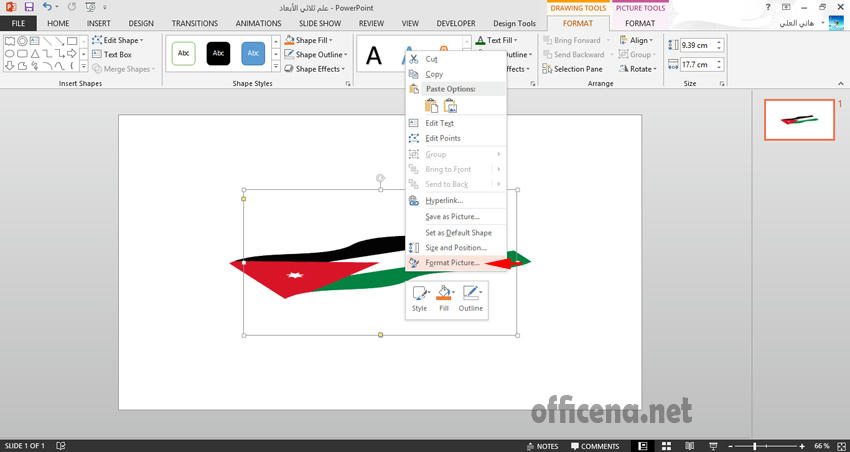Click the Undo arrow icon
Screen dimensions: 850x452
point(47,8)
